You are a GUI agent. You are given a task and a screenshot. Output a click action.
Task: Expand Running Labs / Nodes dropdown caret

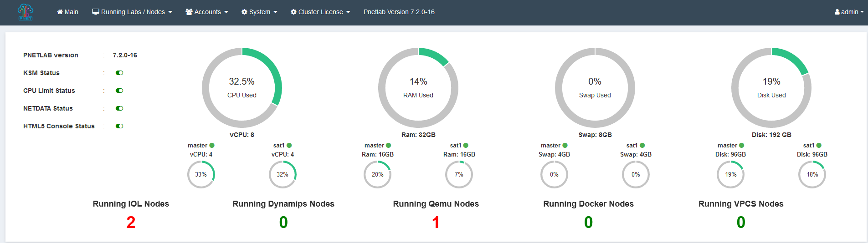(x=170, y=12)
